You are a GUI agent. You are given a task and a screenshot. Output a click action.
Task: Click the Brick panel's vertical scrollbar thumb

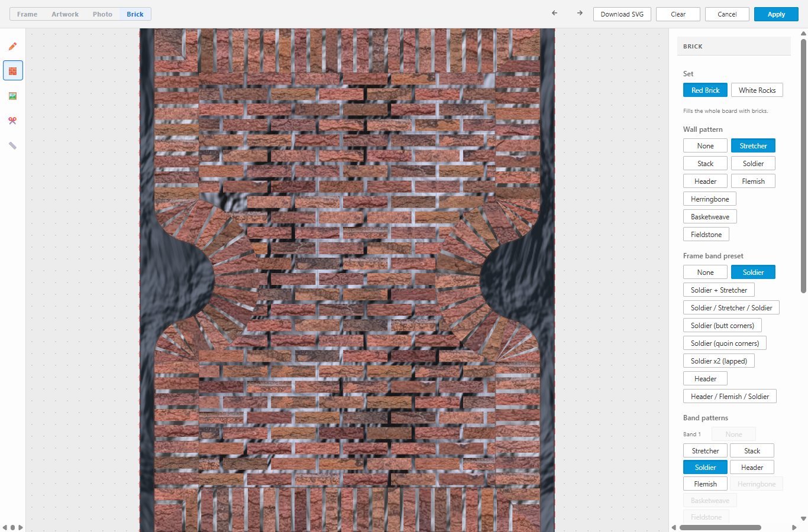tap(803, 166)
